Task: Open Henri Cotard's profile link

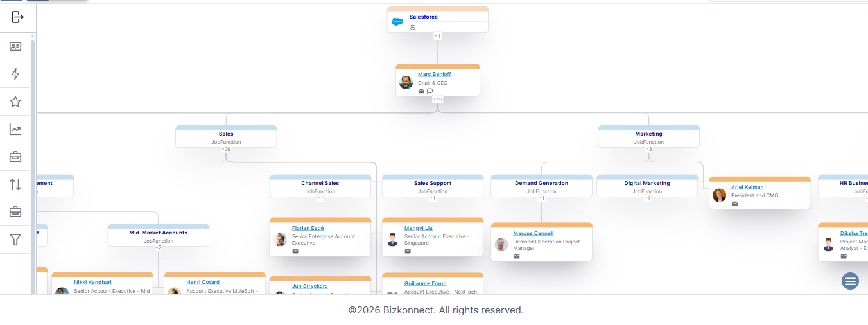Action: (203, 282)
